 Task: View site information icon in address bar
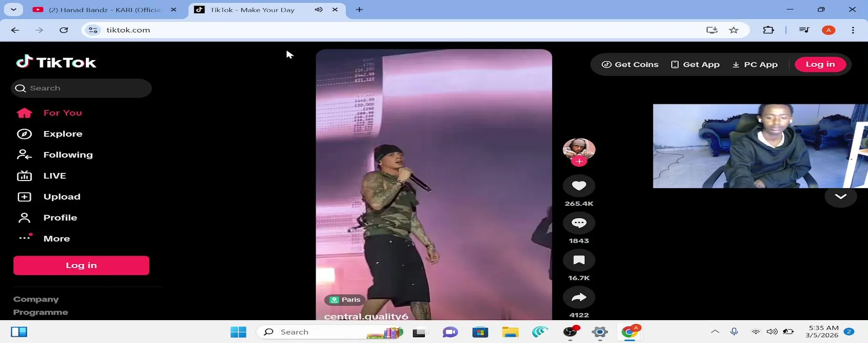click(x=93, y=30)
